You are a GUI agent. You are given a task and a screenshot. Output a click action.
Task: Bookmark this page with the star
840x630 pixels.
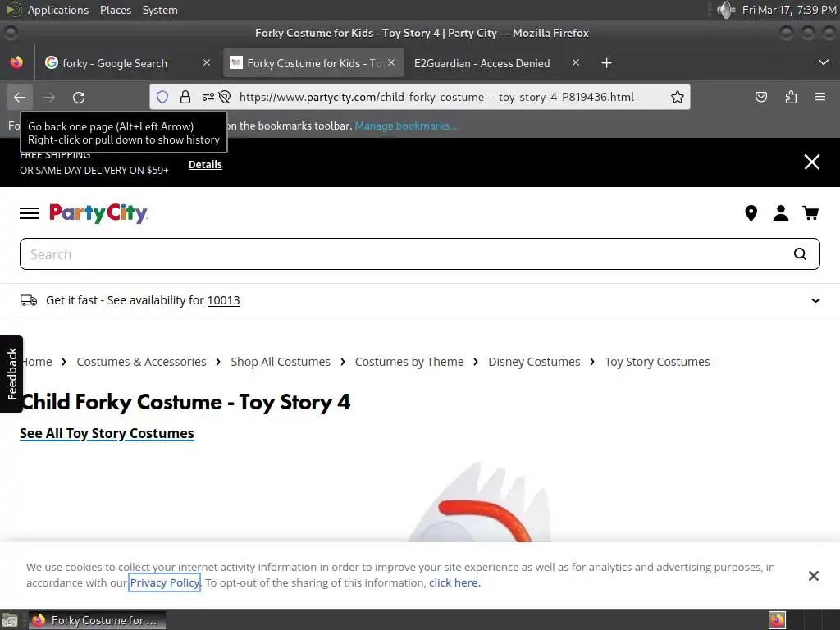click(677, 97)
